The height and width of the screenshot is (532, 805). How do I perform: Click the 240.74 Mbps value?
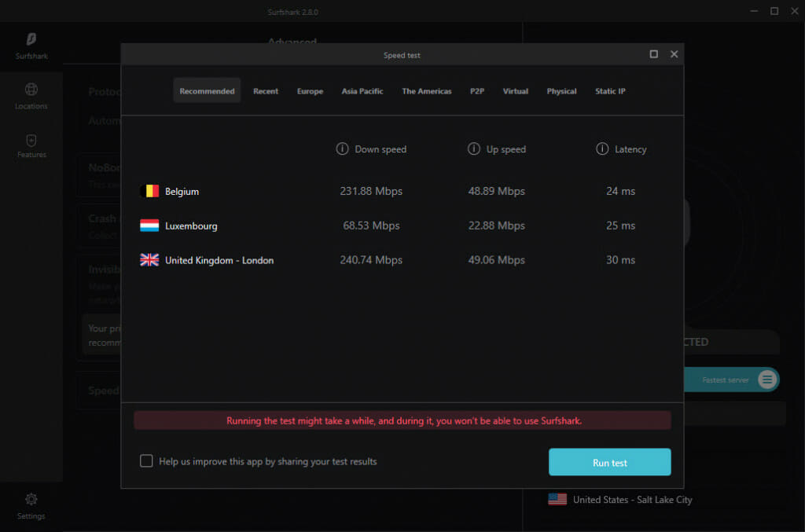coord(371,260)
